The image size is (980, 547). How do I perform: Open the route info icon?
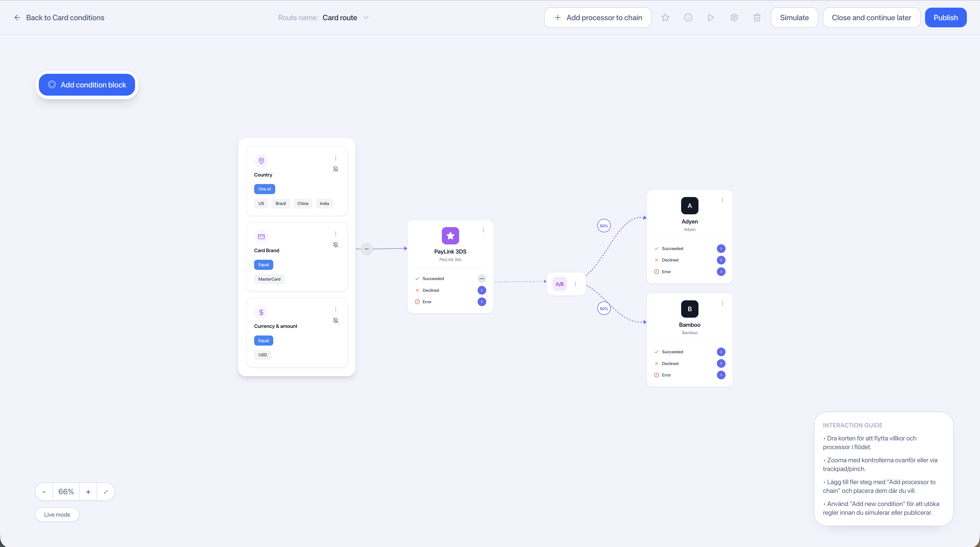(x=688, y=17)
